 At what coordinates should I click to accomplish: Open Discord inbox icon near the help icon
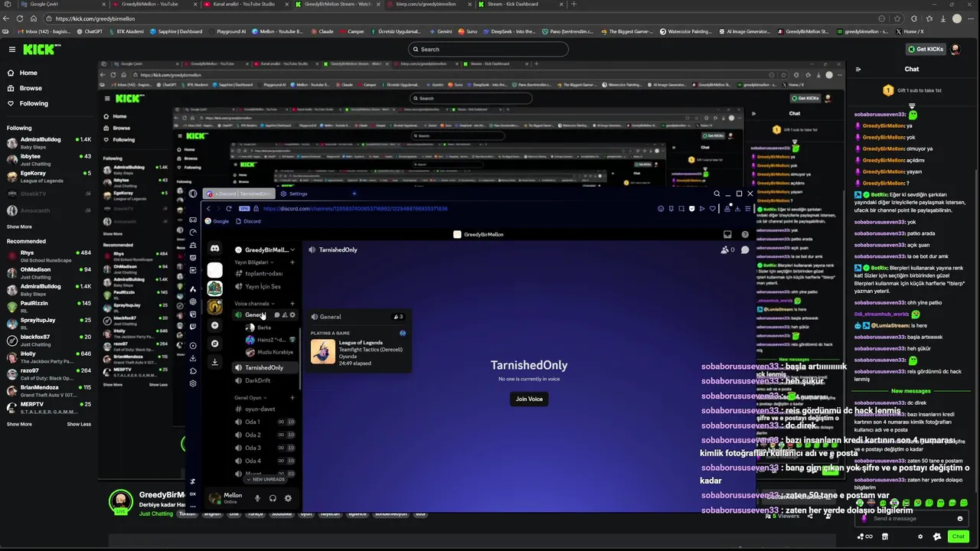coord(727,234)
